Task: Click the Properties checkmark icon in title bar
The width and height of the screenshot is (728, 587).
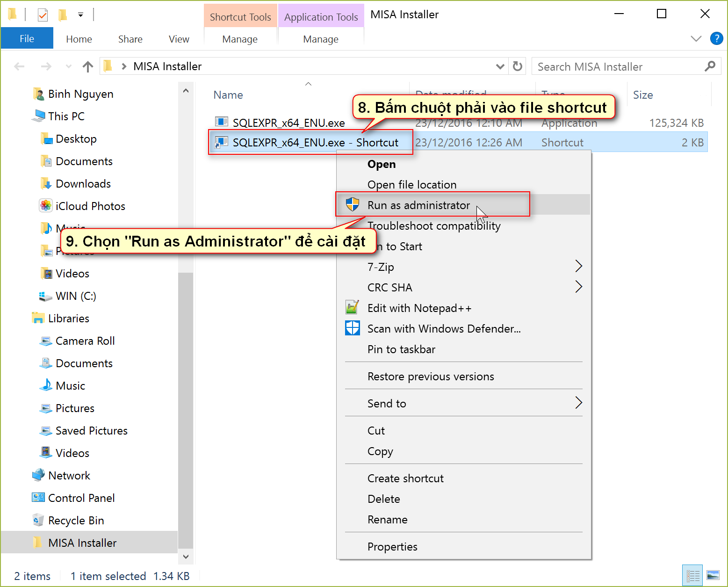Action: point(43,15)
